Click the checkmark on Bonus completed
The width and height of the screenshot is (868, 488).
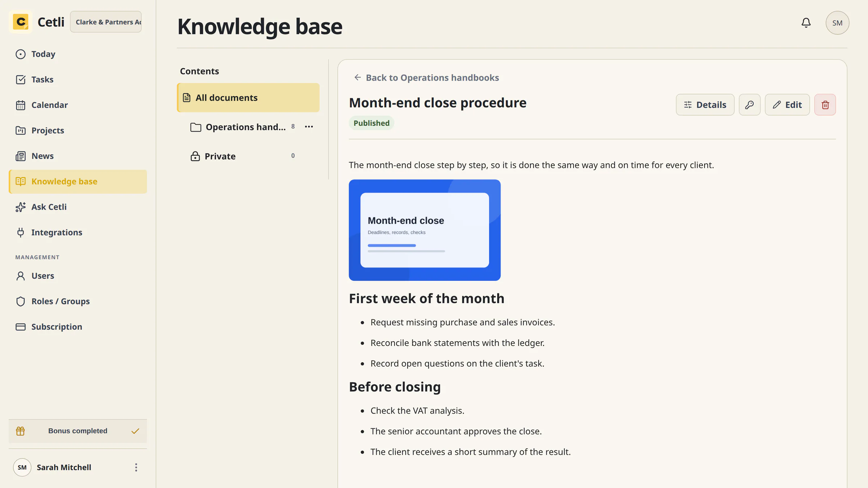point(135,431)
